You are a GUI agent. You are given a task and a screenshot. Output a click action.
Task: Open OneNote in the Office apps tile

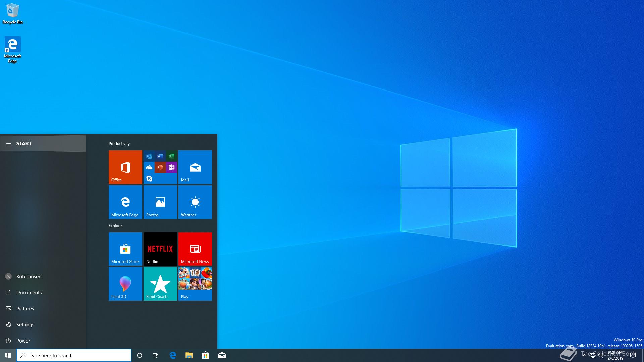171,167
